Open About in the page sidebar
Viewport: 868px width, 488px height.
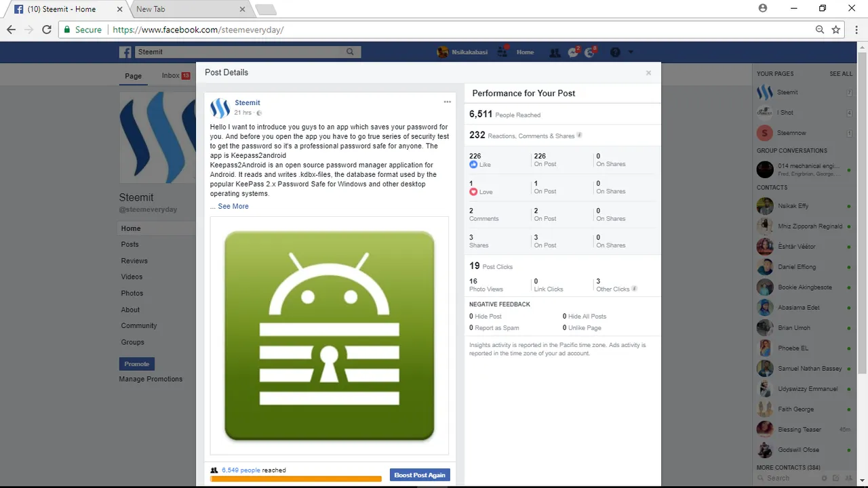pos(130,310)
